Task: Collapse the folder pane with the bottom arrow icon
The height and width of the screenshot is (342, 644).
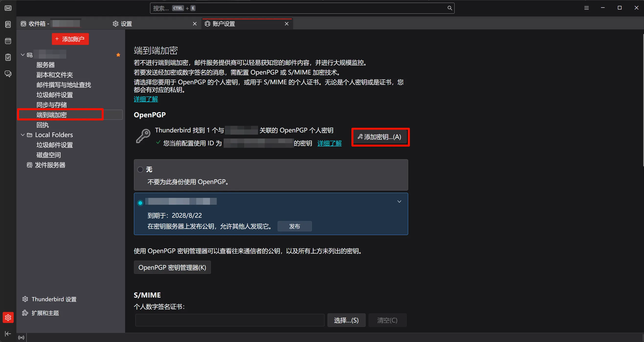Action: pos(8,333)
